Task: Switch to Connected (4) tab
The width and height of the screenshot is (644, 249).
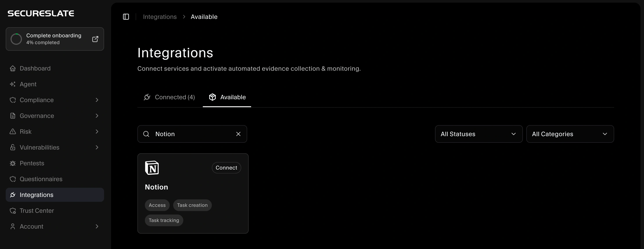Action: coord(169,97)
